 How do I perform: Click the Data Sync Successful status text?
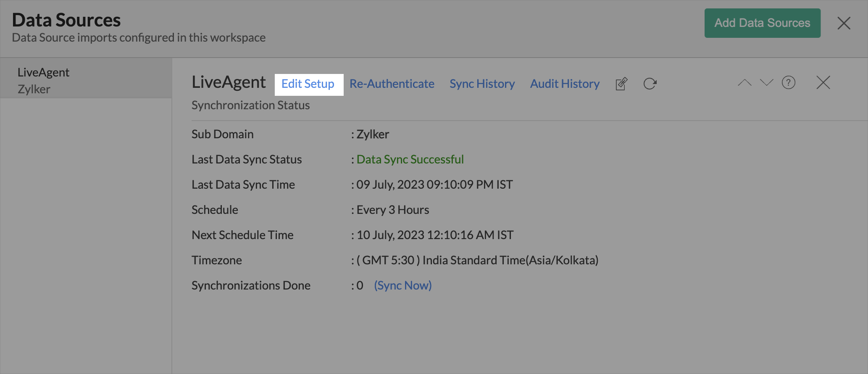[410, 159]
